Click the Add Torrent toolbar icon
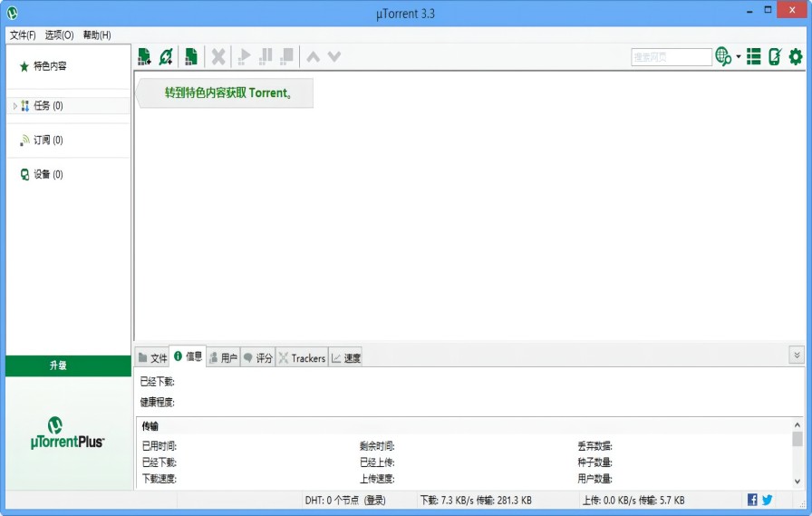Viewport: 812px width, 516px height. tap(144, 56)
